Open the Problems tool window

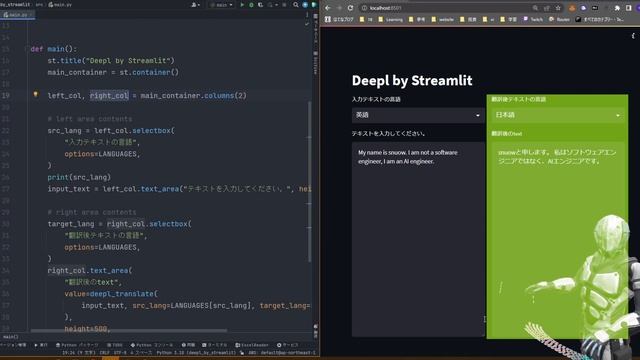click(188, 345)
